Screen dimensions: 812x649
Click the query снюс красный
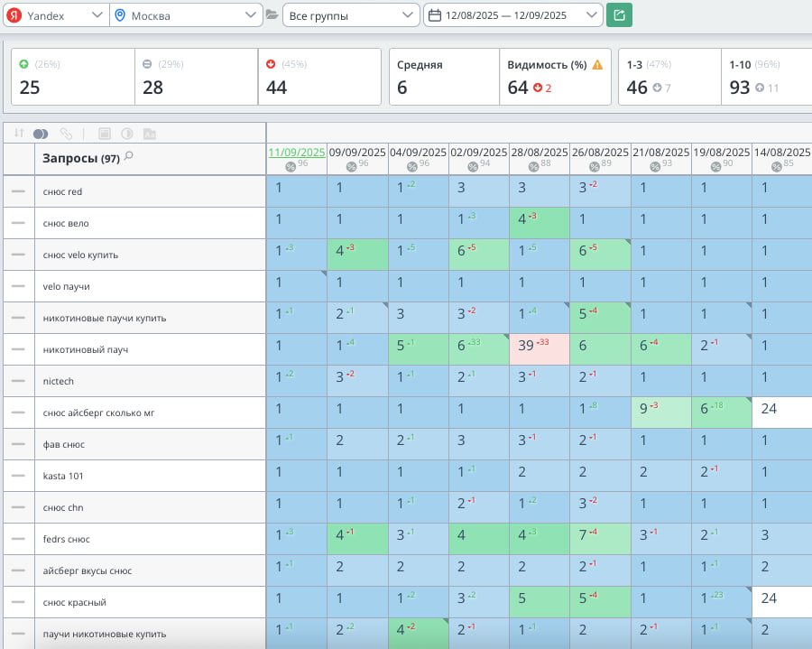click(75, 602)
